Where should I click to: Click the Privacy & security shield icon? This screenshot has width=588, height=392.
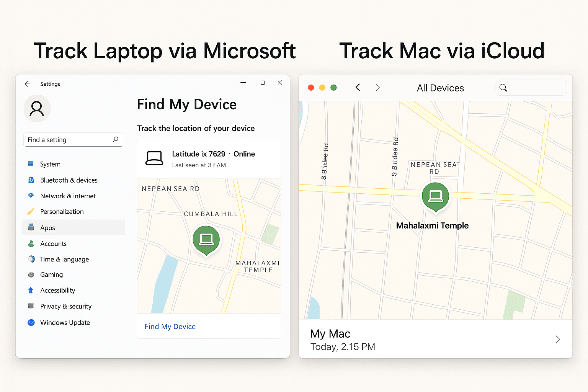[x=31, y=306]
